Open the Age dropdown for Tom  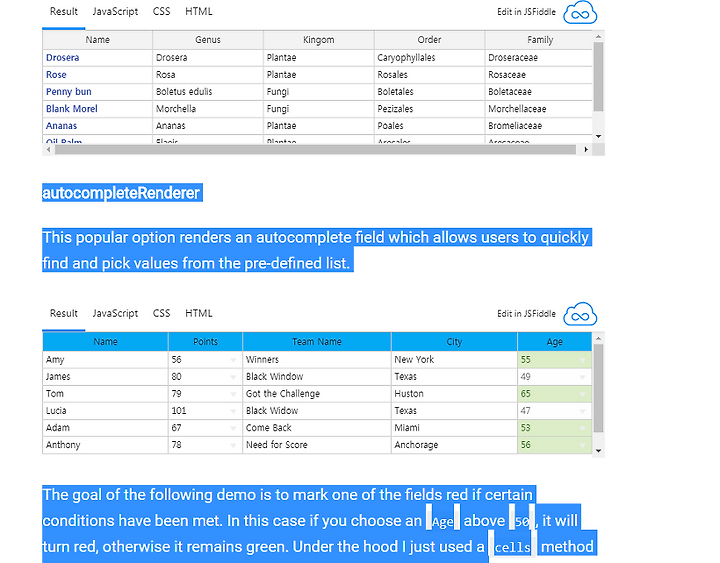point(583,394)
